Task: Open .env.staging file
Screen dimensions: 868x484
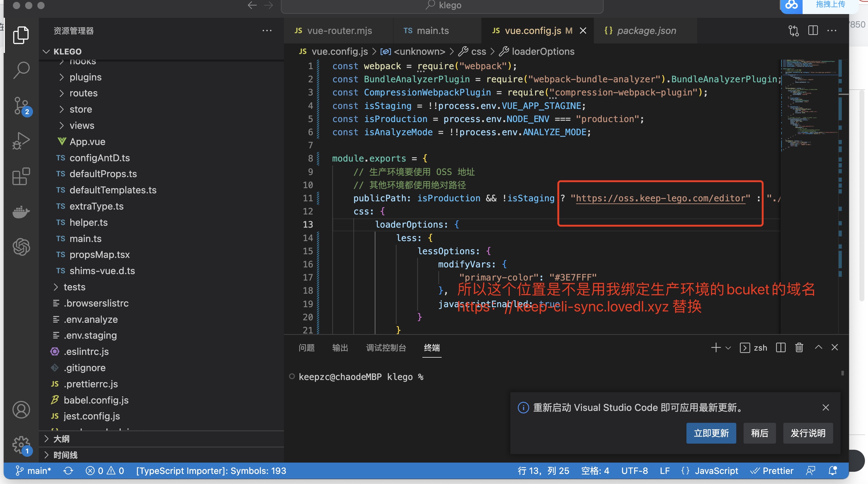Action: click(90, 335)
